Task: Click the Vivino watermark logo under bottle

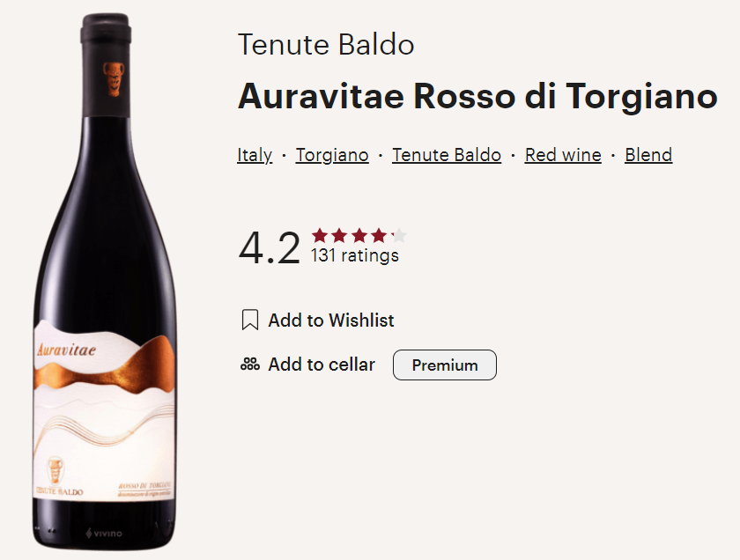Action: coord(104,534)
